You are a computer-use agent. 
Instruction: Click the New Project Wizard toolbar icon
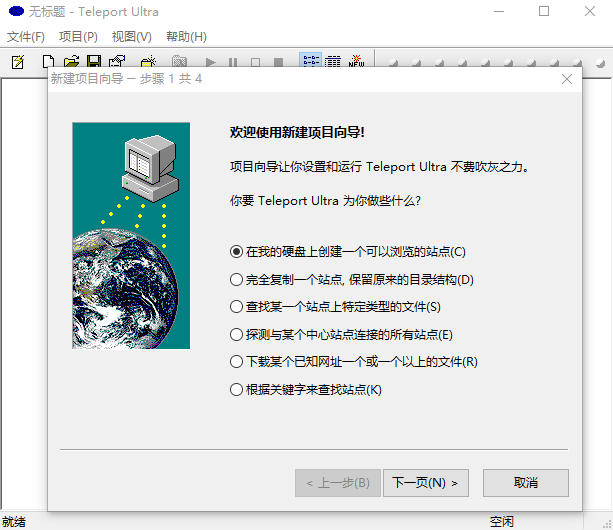(x=18, y=61)
